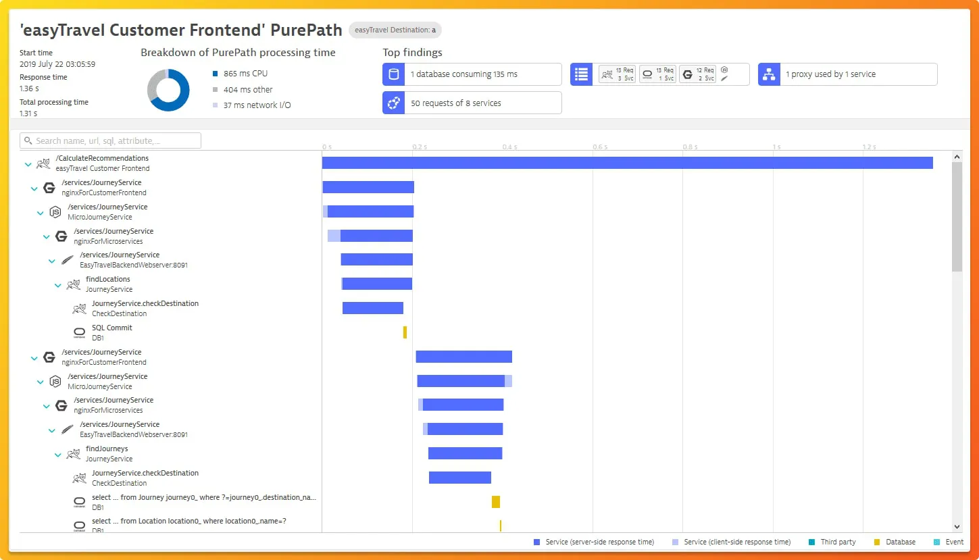The height and width of the screenshot is (560, 979).
Task: Collapse EasyTravelBackendWebserver:8091 in the findLocations branch
Action: (52, 261)
